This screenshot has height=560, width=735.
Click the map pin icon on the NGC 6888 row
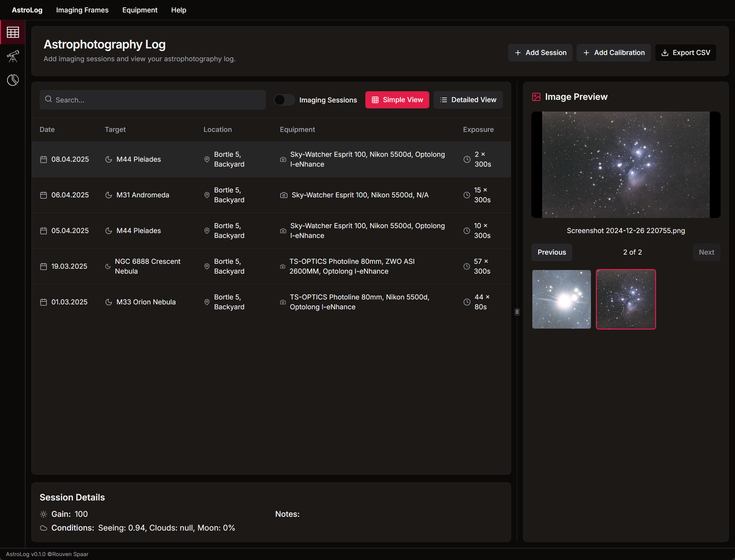[x=207, y=266]
